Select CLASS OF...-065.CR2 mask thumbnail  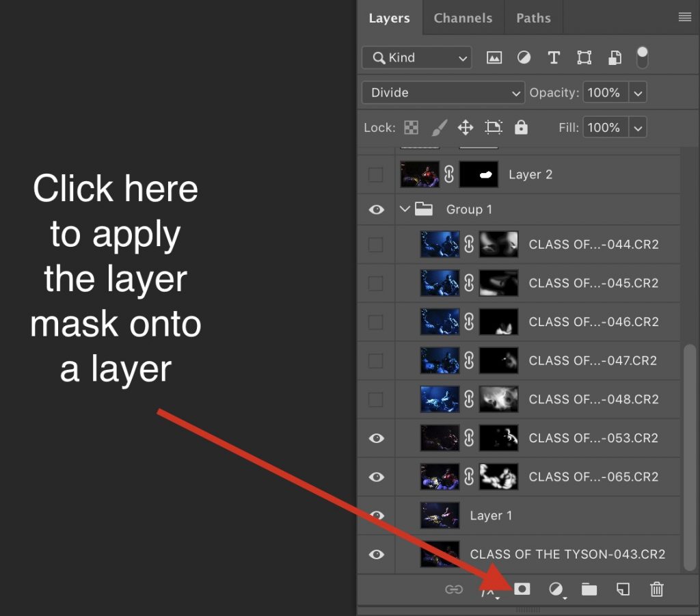(498, 477)
